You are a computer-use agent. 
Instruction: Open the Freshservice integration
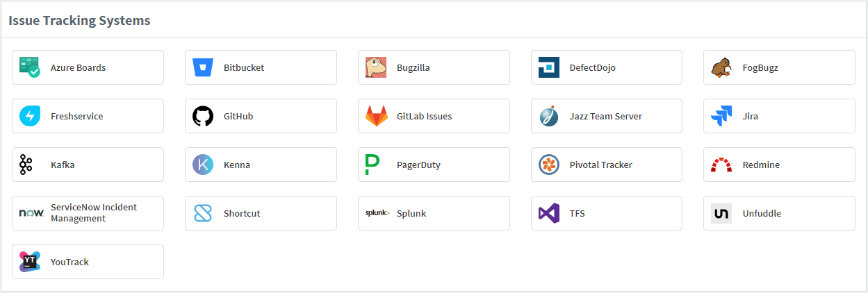coord(88,116)
